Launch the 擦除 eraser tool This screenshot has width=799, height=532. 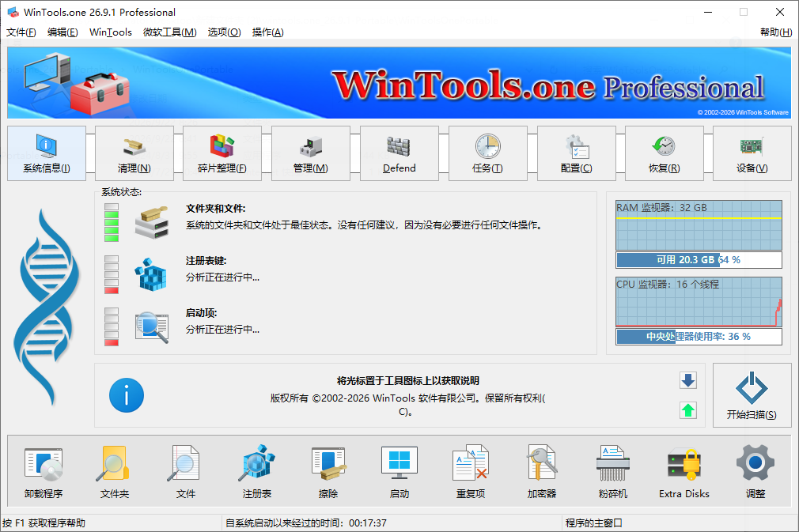pyautogui.click(x=328, y=471)
